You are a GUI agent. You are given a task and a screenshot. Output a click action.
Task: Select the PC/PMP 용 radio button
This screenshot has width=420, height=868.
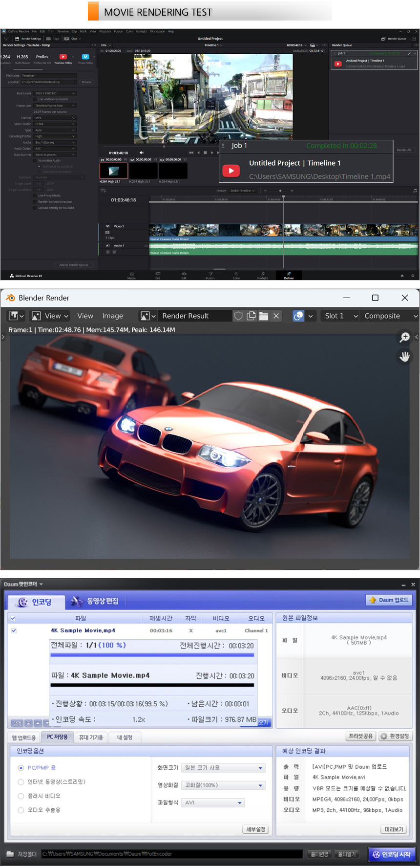click(x=21, y=768)
